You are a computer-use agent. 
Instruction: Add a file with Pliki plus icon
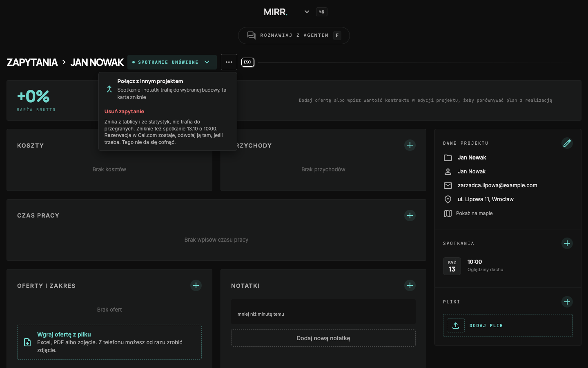tap(567, 302)
